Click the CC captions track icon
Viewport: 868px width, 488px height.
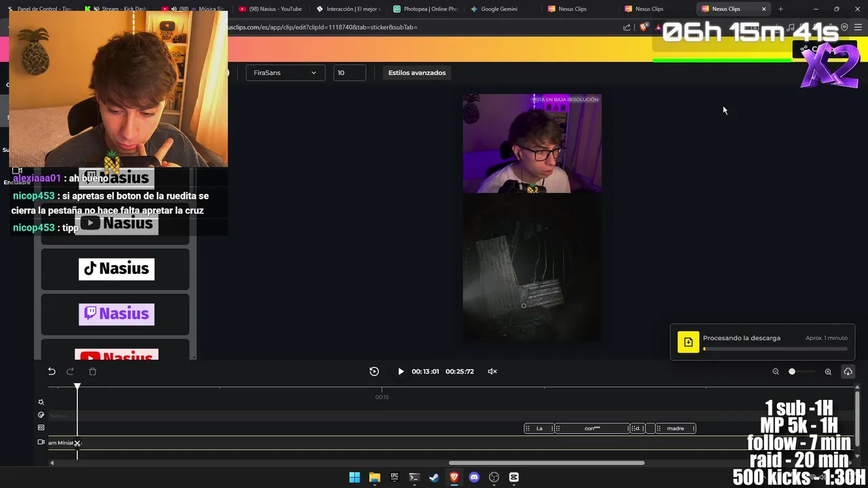[41, 428]
